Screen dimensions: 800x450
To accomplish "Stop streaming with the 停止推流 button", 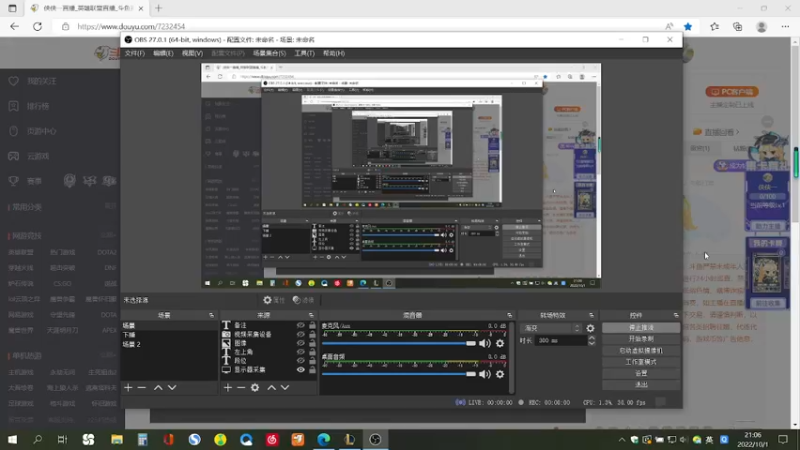I will (641, 328).
